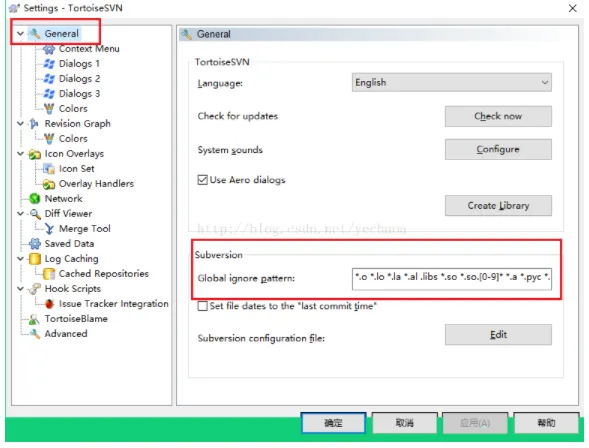Select Merge Tool text in tree
This screenshot has height=448, width=589.
click(85, 229)
